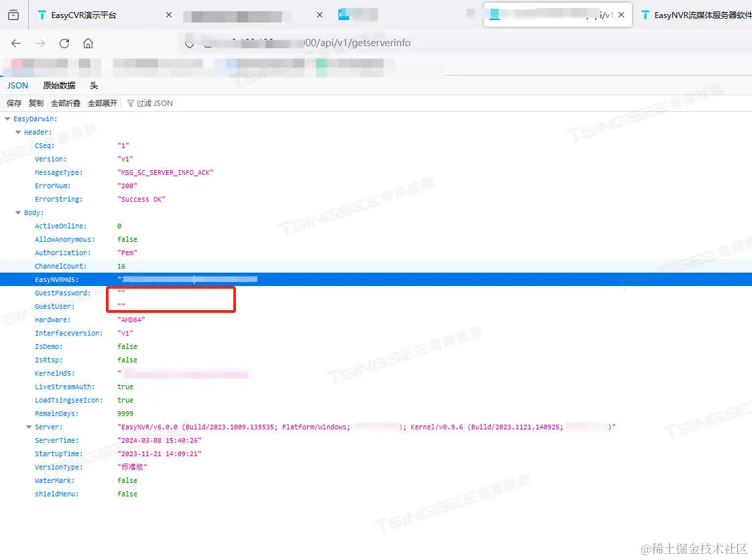The image size is (752, 560).
Task: Click 全部折叠 to collapse all nodes
Action: (x=66, y=103)
